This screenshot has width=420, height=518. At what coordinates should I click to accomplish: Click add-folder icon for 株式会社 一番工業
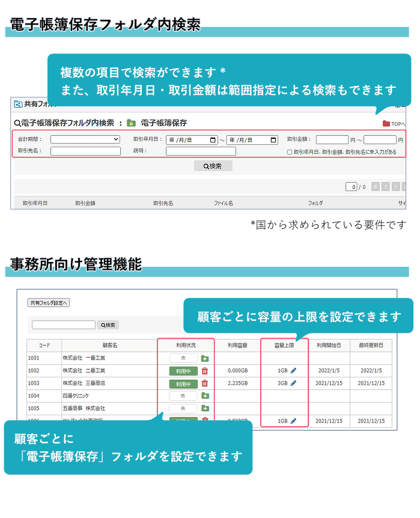point(205,358)
